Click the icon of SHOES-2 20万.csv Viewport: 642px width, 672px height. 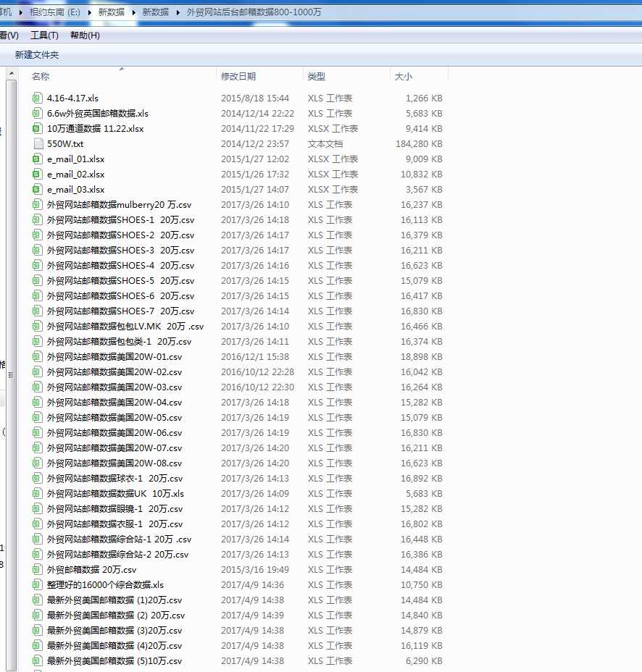37,235
